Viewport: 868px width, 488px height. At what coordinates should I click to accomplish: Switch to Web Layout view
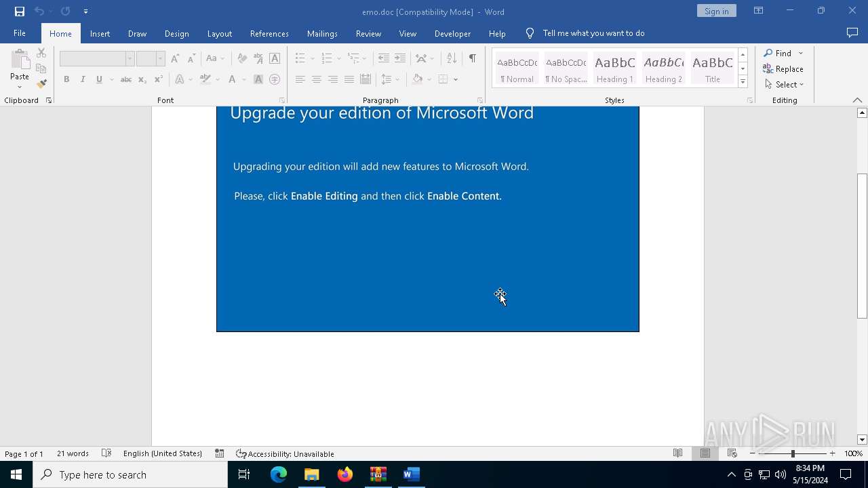(732, 453)
